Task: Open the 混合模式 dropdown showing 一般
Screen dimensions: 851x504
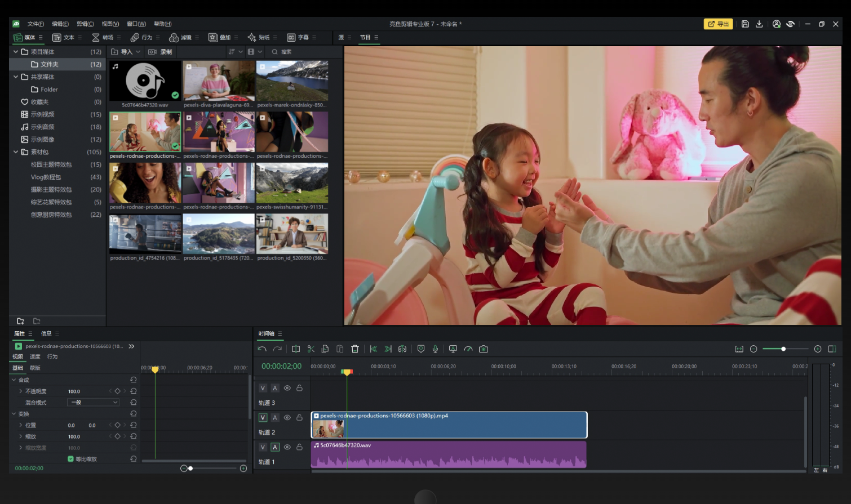Action: tap(93, 402)
